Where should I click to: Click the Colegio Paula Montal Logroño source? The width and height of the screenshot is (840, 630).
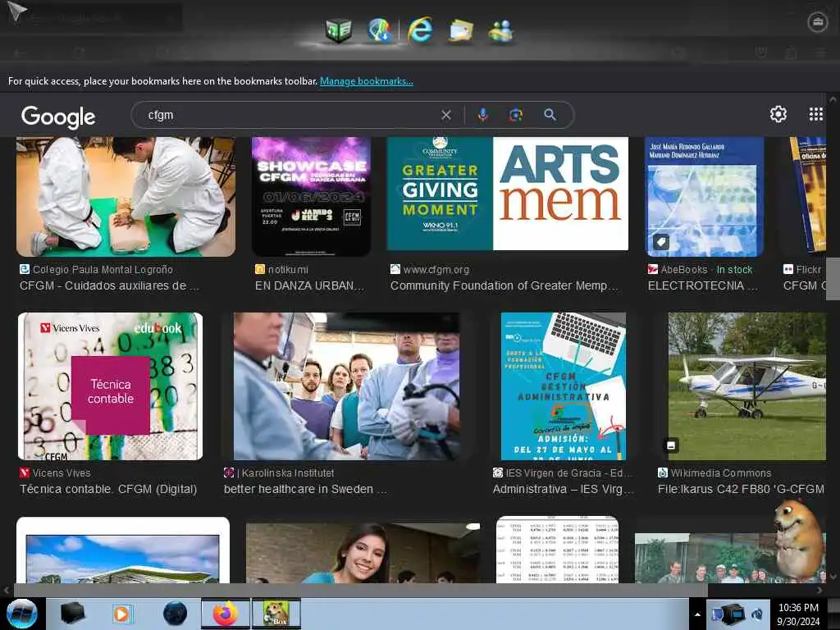pyautogui.click(x=97, y=269)
